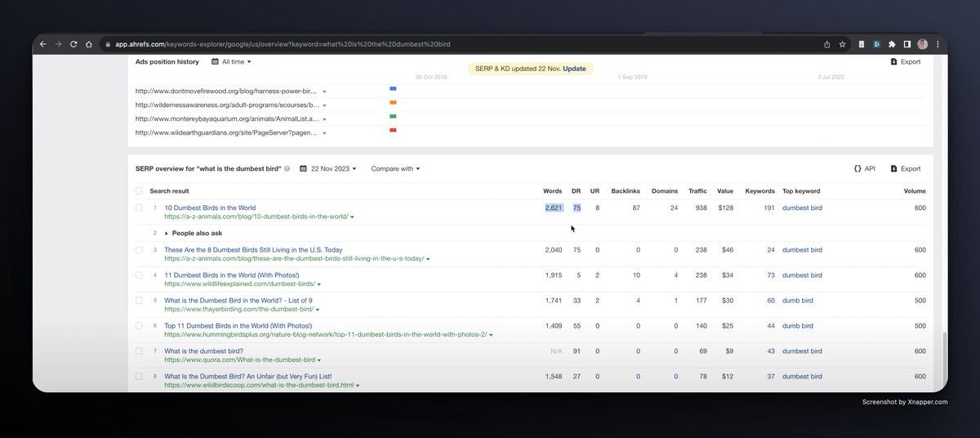
Task: Click domains count 24 for first result
Action: [x=674, y=208]
